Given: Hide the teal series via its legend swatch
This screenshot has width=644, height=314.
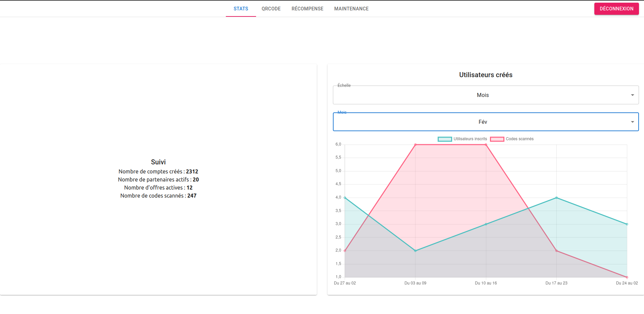Looking at the screenshot, I should coord(444,139).
